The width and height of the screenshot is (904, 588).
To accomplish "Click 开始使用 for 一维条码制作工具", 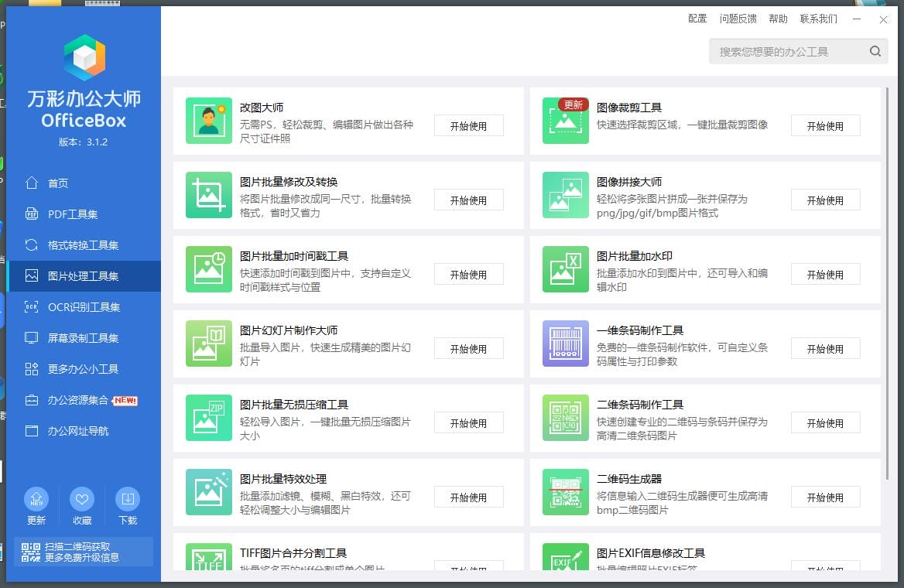I will (x=826, y=350).
